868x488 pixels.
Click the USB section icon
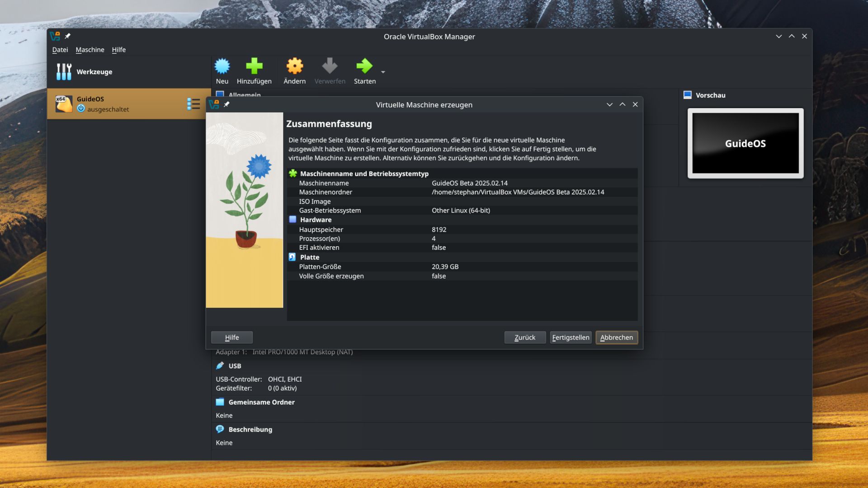[x=220, y=366]
